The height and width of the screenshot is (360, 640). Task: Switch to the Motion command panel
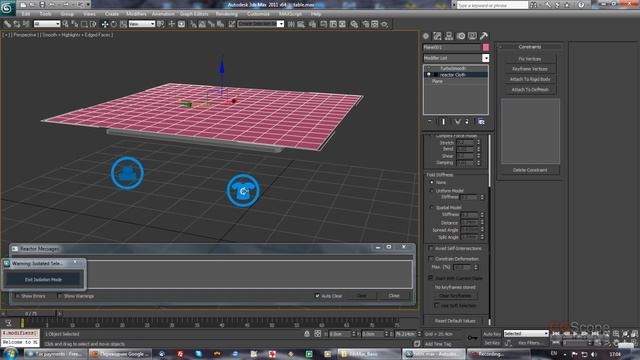coord(461,36)
